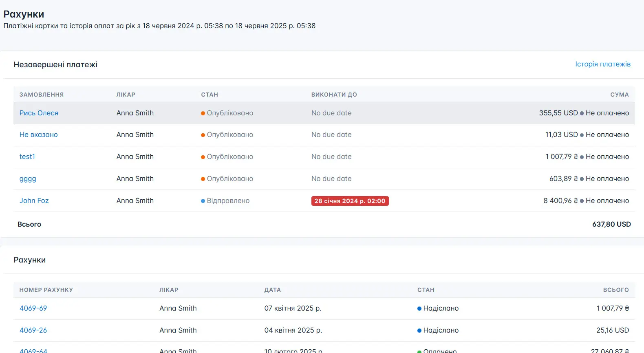The height and width of the screenshot is (353, 644).
Task: Click the ДАТА column header
Action: (272, 290)
